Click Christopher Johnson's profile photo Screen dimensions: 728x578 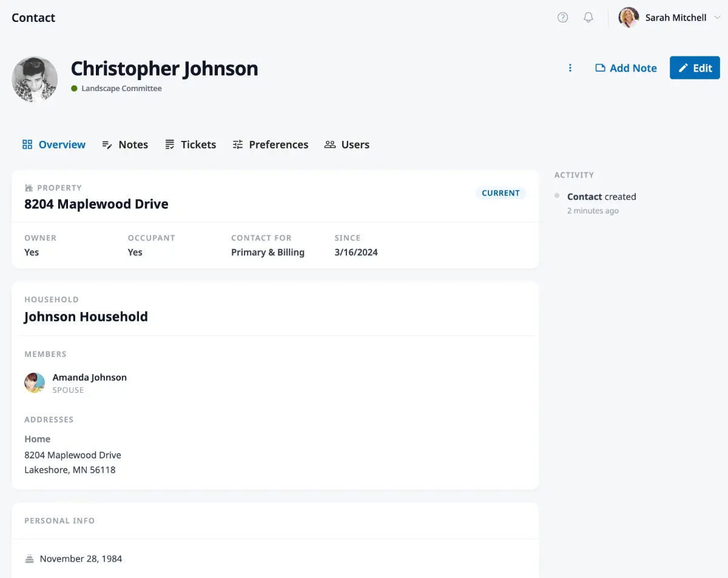click(x=35, y=79)
